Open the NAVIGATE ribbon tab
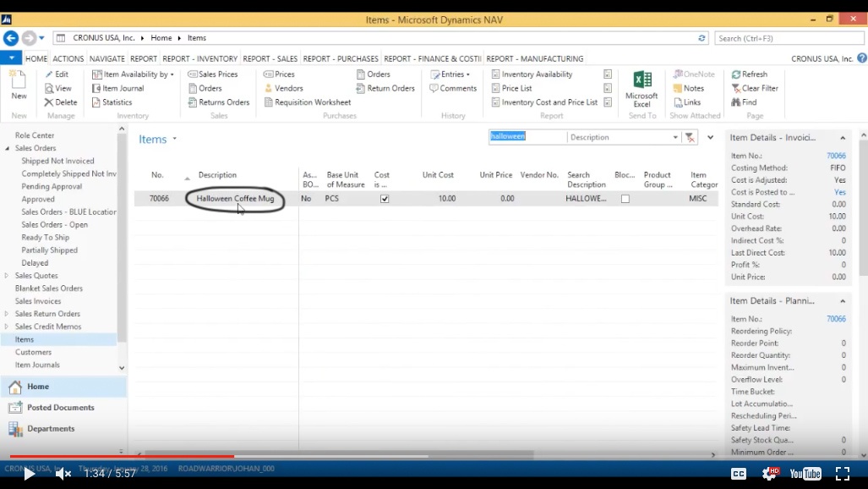Viewport: 868px width, 489px height. coord(106,58)
